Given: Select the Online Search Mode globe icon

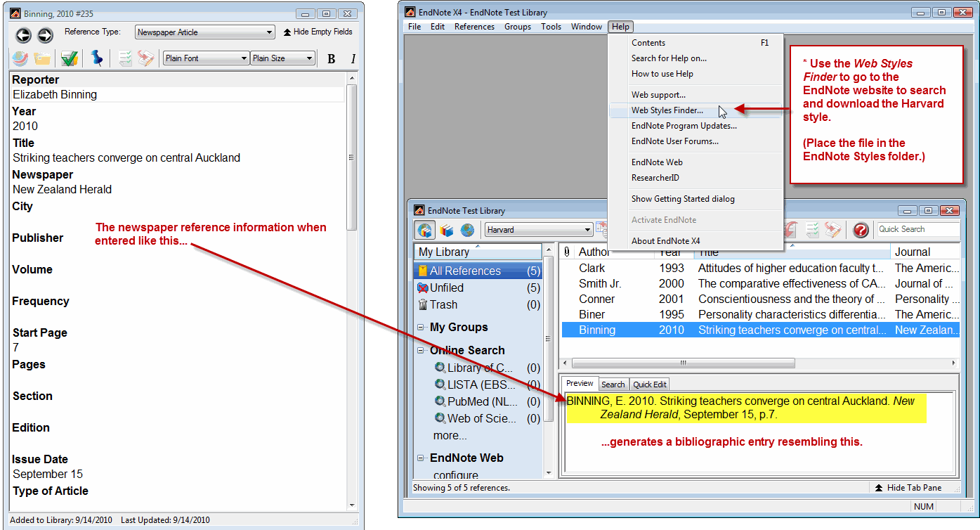Looking at the screenshot, I should [466, 229].
